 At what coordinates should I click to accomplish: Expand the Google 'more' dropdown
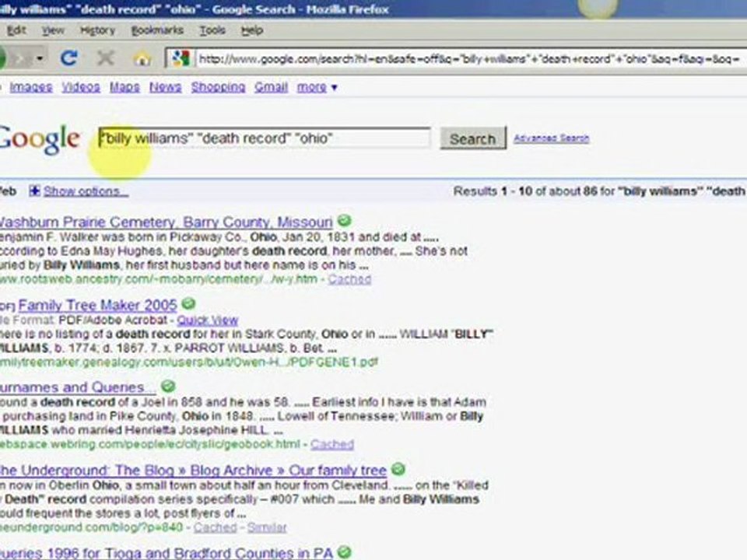tap(317, 87)
